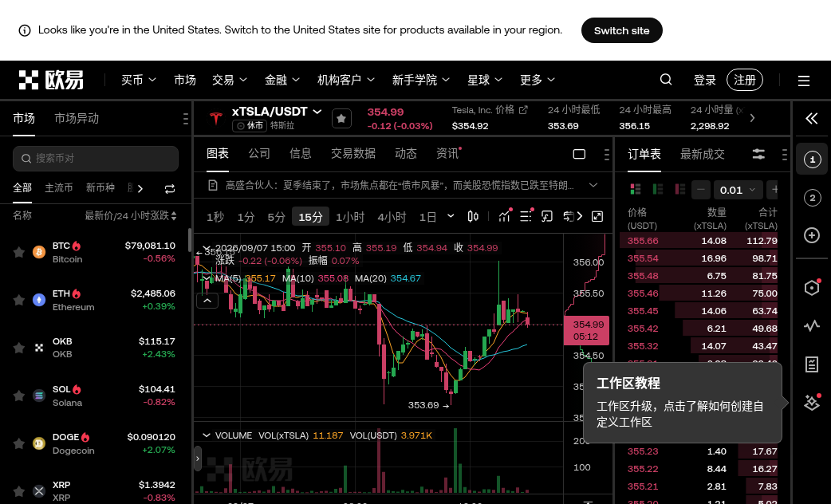Open the 星球 dropdown menu
The width and height of the screenshot is (831, 504).
(485, 80)
